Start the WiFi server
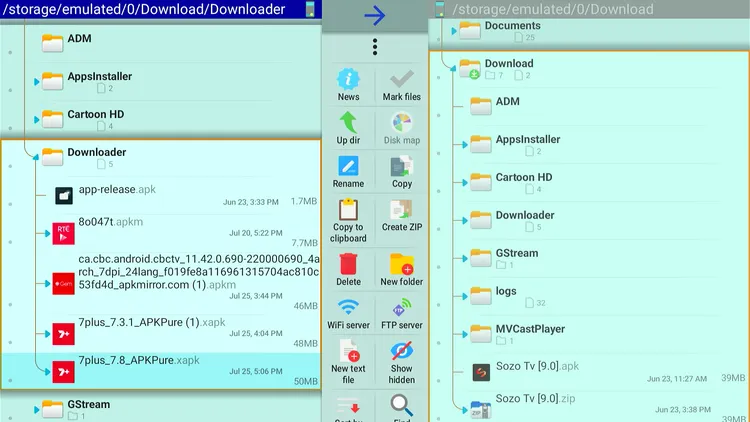Viewport: 750px width, 422px height. pyautogui.click(x=348, y=307)
